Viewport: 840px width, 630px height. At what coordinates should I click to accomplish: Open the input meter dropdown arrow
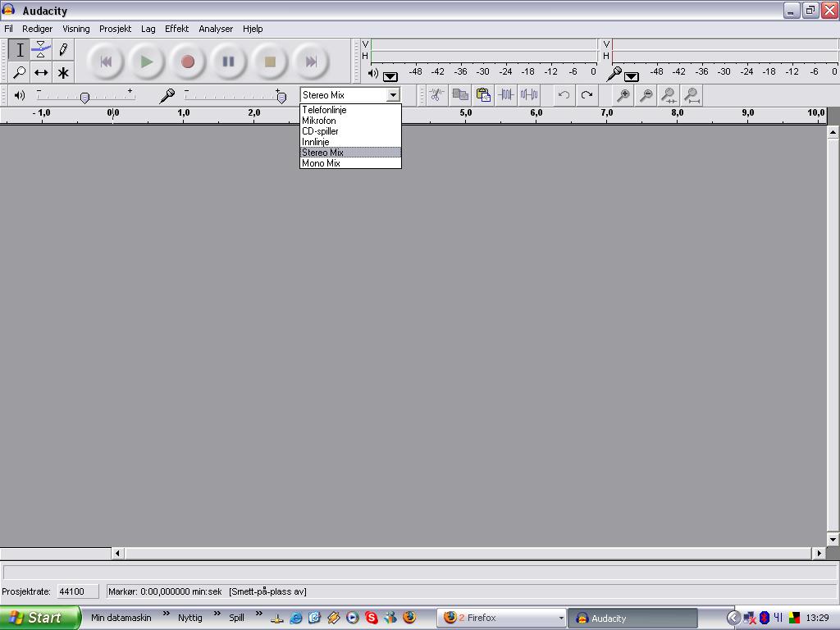(x=632, y=76)
